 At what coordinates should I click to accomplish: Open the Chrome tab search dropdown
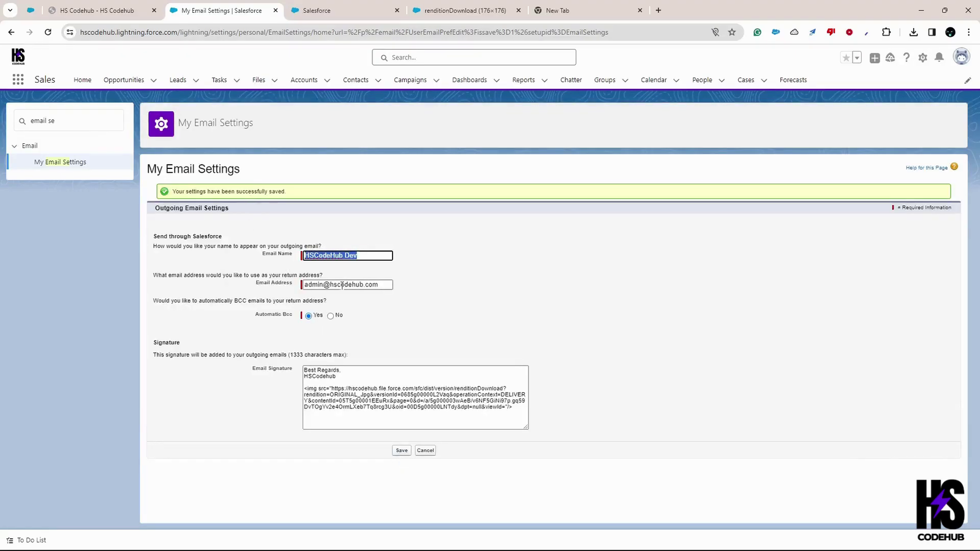tap(10, 10)
